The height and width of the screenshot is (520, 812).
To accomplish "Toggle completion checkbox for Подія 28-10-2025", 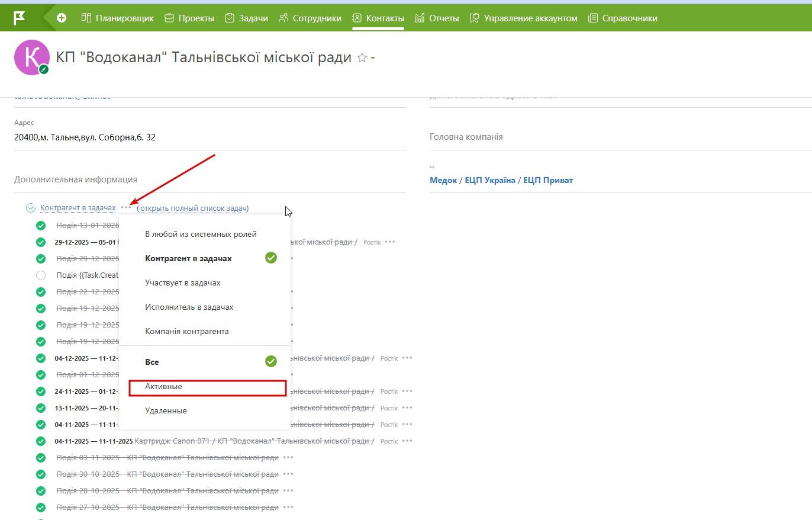I will click(41, 491).
